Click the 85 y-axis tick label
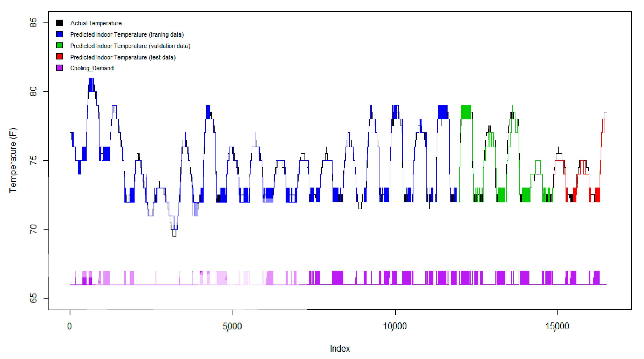The image size is (644, 359). [33, 22]
